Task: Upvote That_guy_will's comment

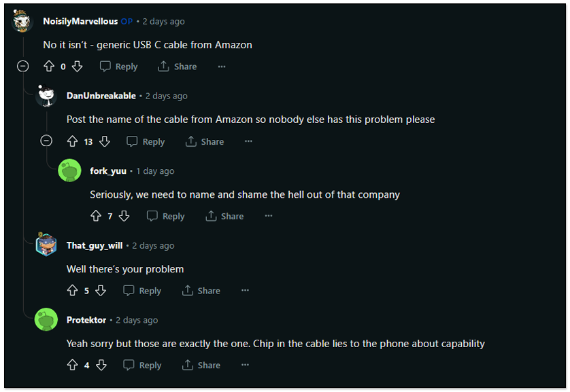Action: (x=72, y=290)
